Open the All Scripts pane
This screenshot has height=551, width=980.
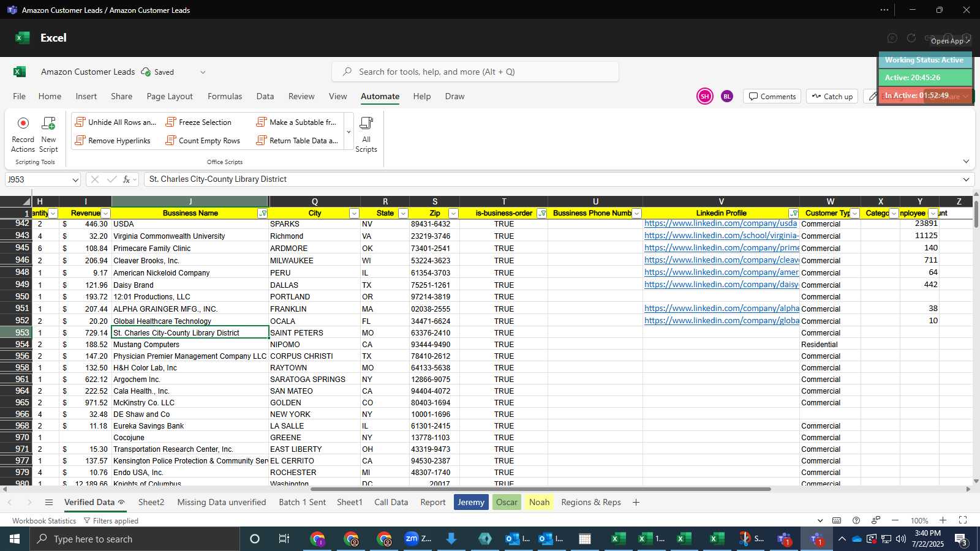pyautogui.click(x=366, y=134)
